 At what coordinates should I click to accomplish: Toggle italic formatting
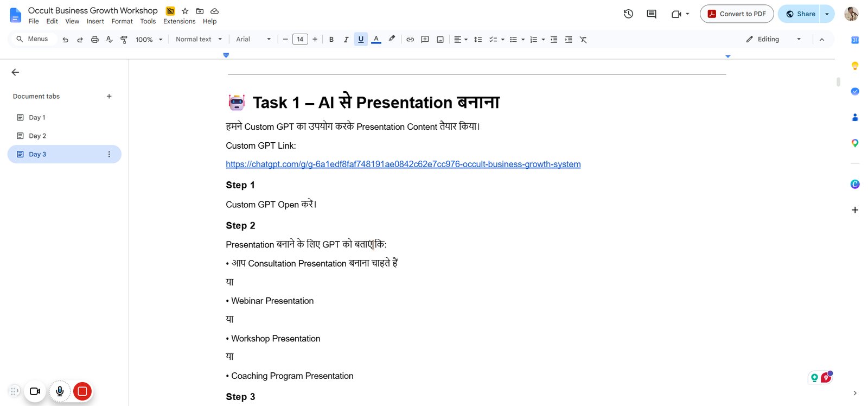346,40
